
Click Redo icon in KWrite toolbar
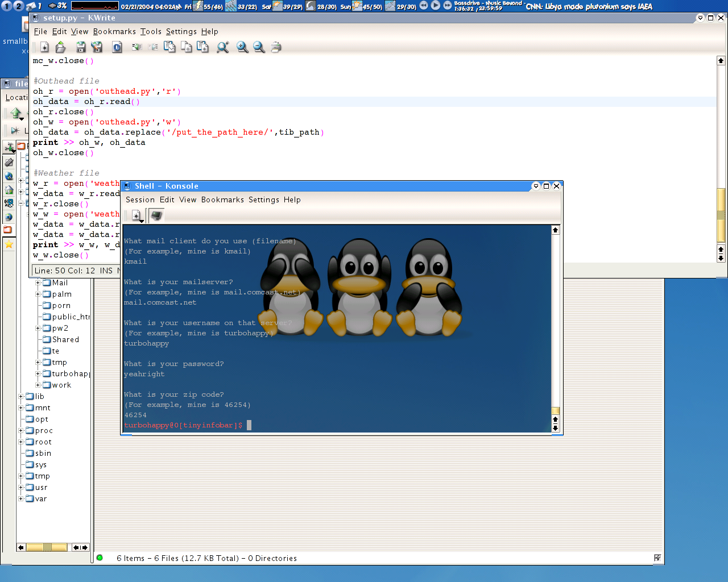click(153, 47)
